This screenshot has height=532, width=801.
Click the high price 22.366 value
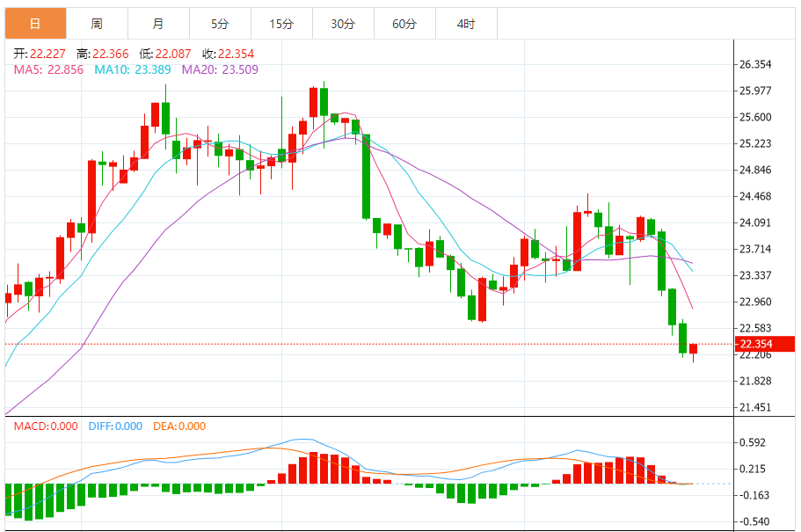110,54
